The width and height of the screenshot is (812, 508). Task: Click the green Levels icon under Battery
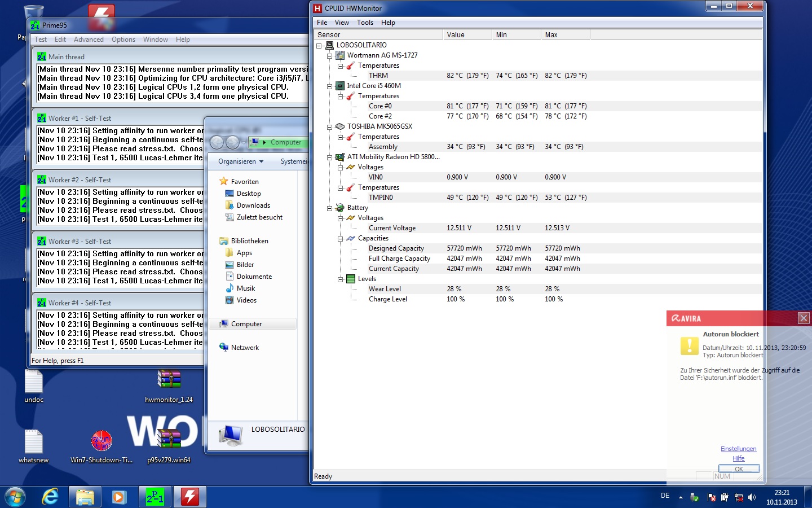pos(351,279)
